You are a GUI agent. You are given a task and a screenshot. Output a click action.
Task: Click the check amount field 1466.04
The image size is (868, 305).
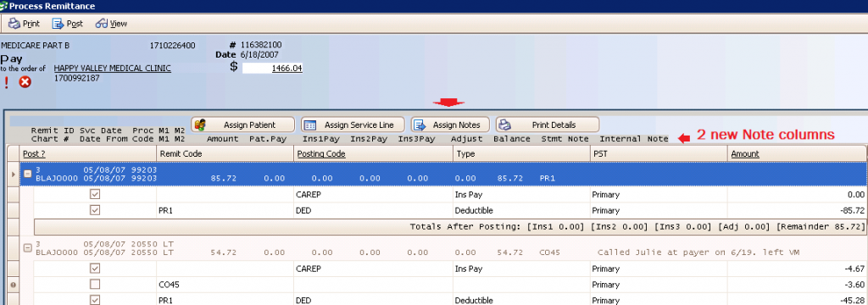pyautogui.click(x=272, y=68)
